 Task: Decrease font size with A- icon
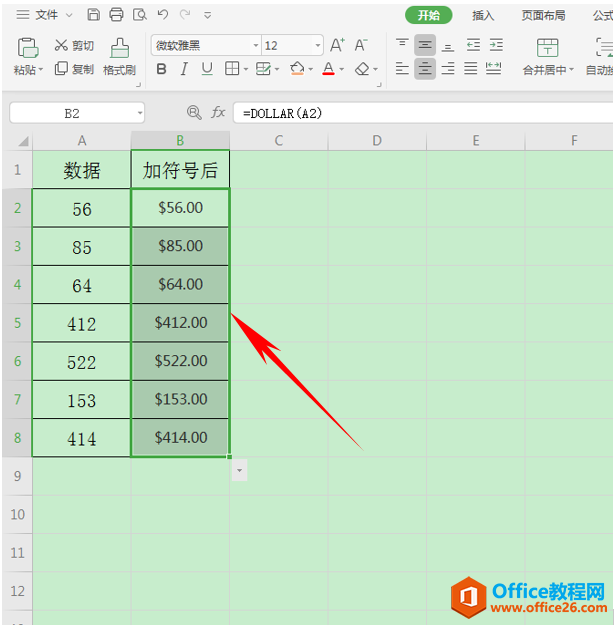(361, 45)
